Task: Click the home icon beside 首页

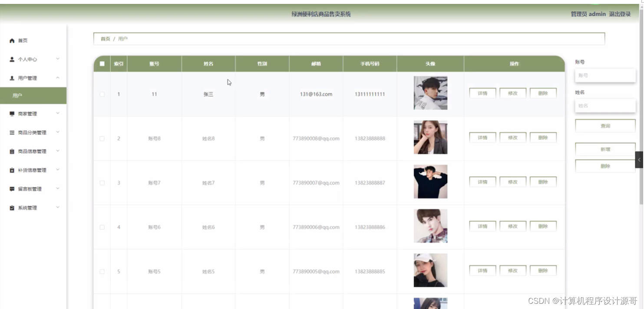Action: [12, 41]
